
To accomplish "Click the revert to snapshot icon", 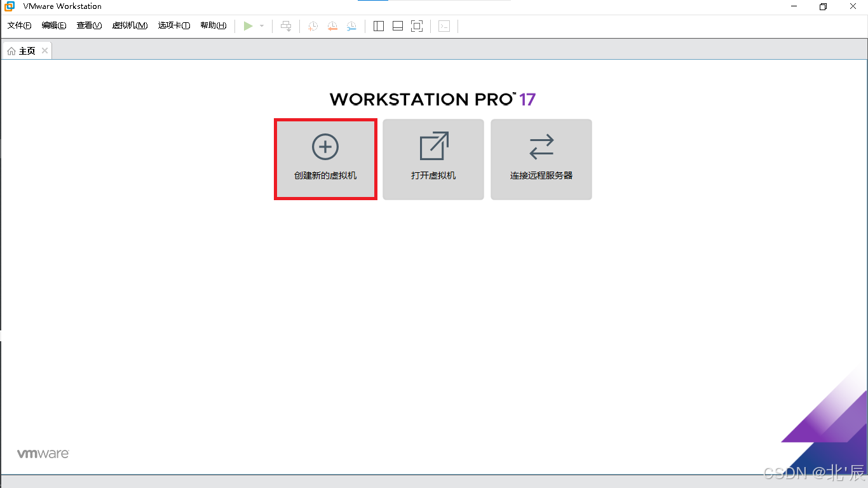I will [x=332, y=26].
